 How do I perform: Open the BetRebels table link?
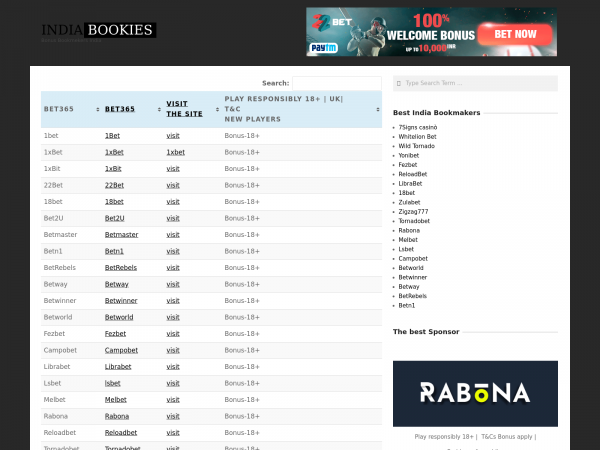point(121,267)
